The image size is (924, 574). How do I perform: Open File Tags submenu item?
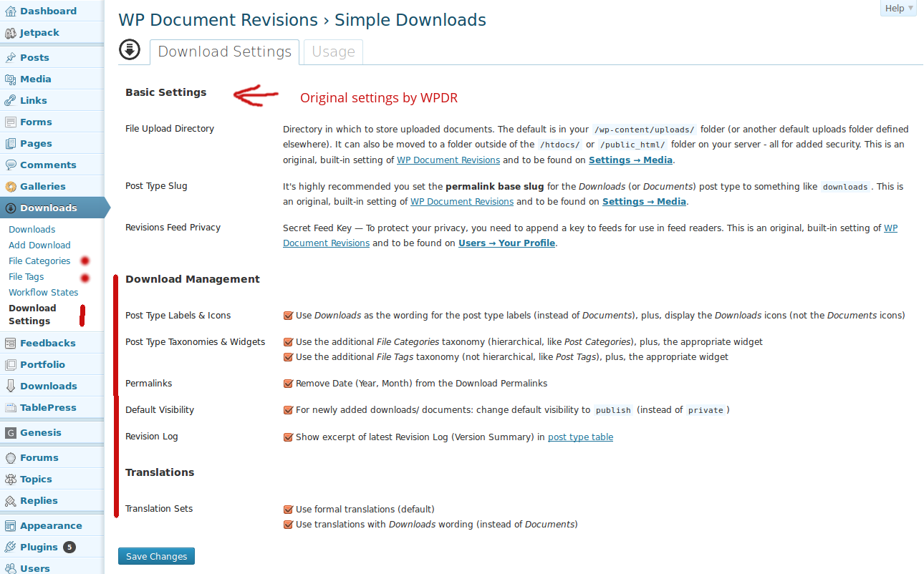27,277
